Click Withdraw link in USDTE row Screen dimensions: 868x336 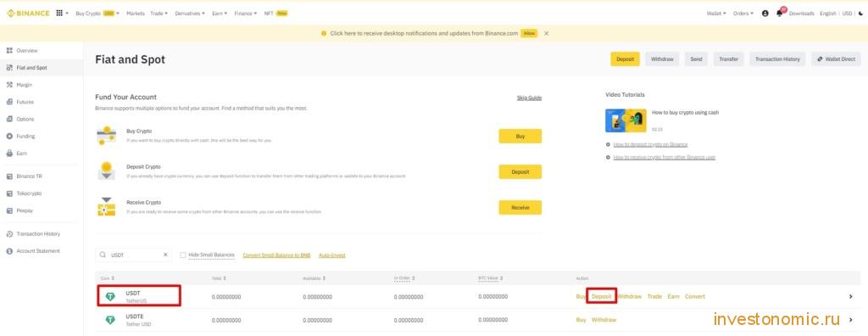pos(604,320)
